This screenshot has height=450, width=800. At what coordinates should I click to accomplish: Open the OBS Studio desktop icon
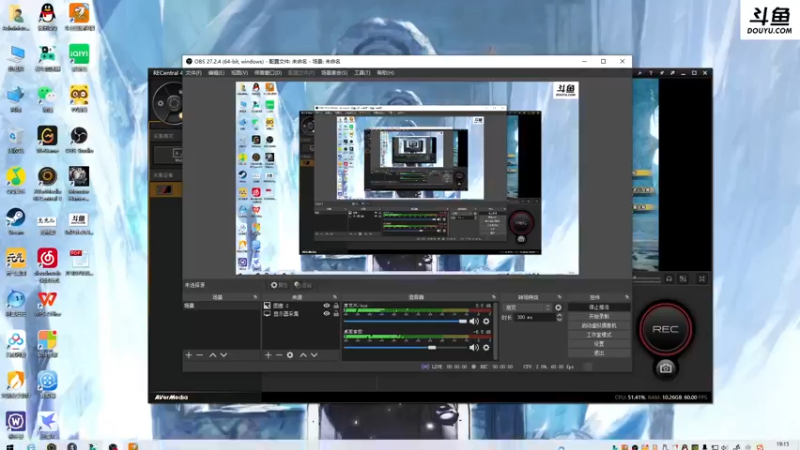(79, 140)
